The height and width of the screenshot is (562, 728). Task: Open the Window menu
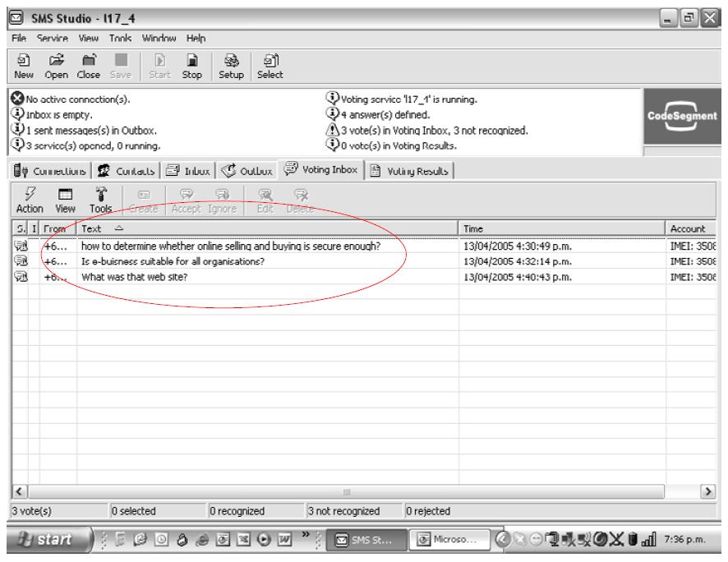(x=159, y=38)
